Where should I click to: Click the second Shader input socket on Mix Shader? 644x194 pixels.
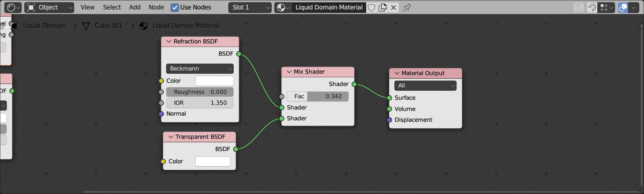pyautogui.click(x=282, y=118)
